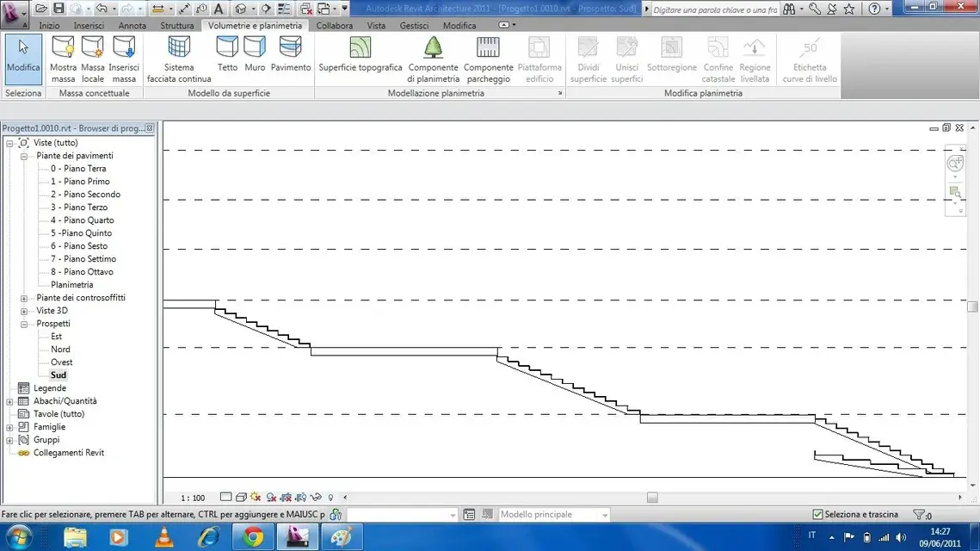Image resolution: width=980 pixels, height=551 pixels.
Task: Open the Sud elevation view
Action: click(59, 375)
